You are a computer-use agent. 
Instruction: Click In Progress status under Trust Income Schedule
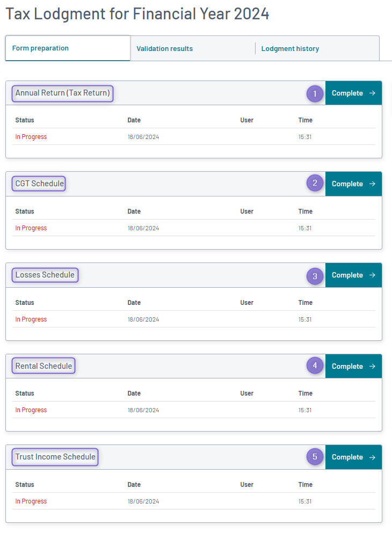tap(31, 501)
